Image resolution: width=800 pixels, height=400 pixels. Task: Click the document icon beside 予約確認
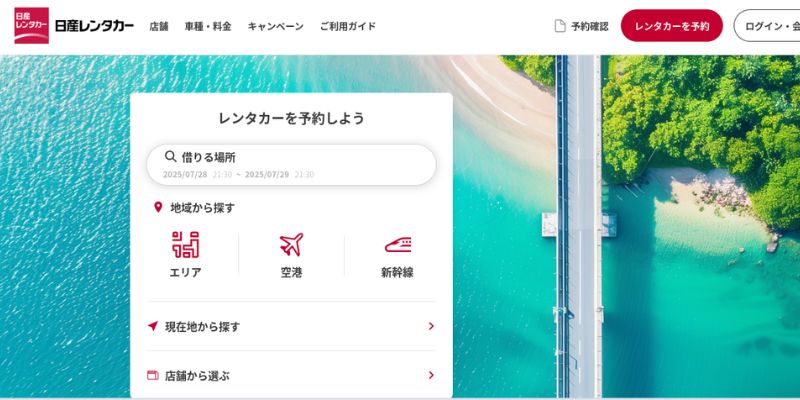coord(560,26)
